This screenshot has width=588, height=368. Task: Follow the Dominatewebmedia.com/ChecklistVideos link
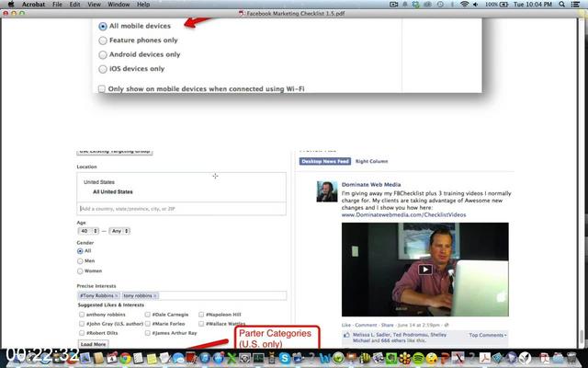[x=403, y=214]
